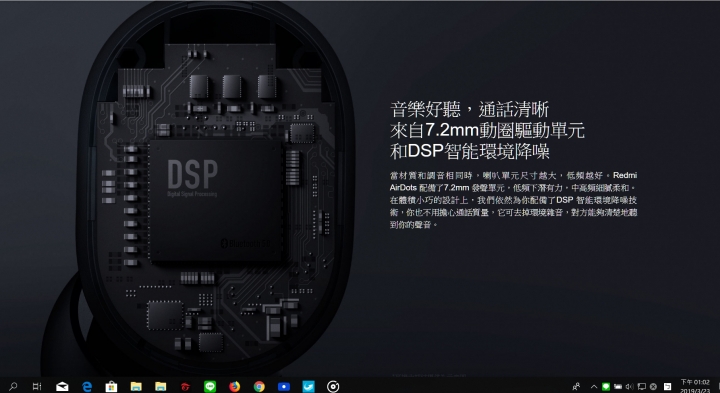Click the Bluetooth 5.0 marking on the chip

[x=245, y=243]
